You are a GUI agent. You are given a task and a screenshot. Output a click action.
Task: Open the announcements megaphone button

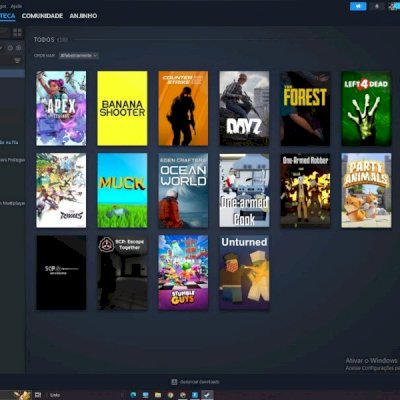click(358, 6)
